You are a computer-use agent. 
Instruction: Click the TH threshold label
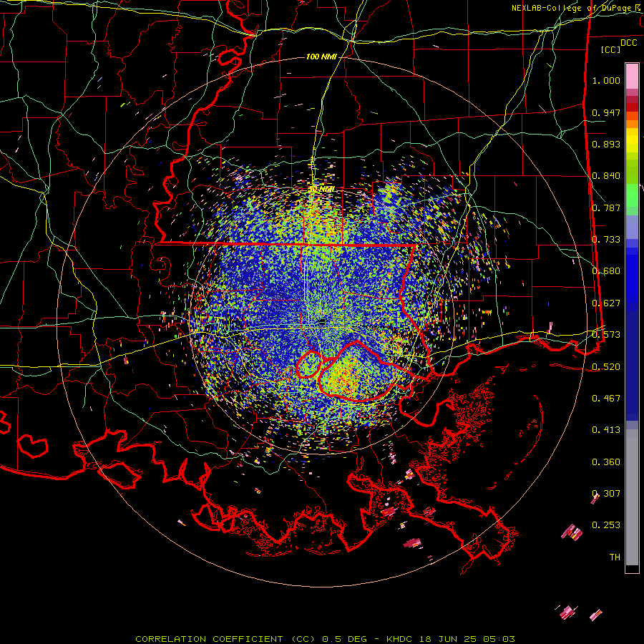[615, 557]
